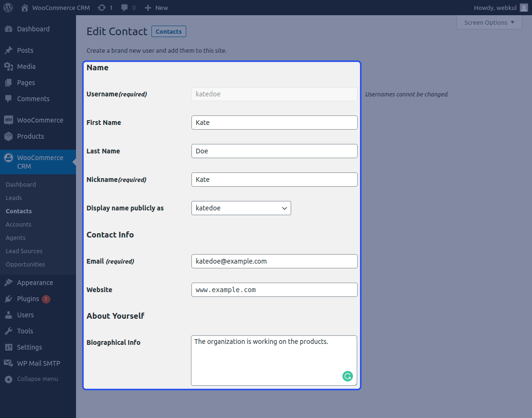Click the Media icon in sidebar

pos(9,66)
